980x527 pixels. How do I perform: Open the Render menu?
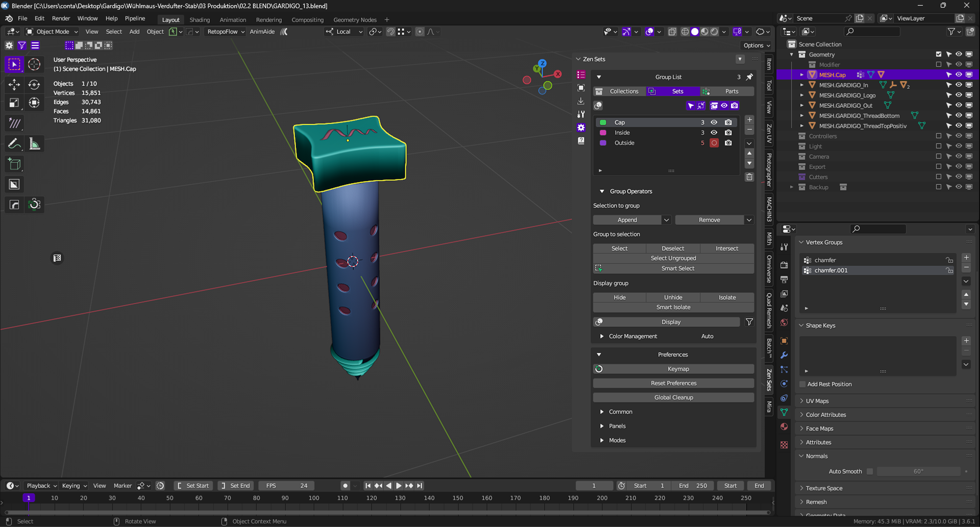(61, 18)
